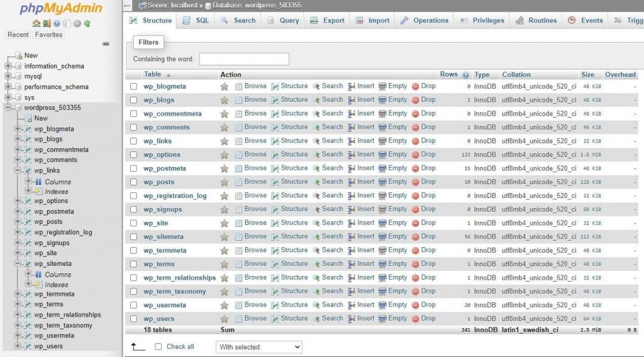Check the wp_registration_log checkbox
This screenshot has height=357, width=644.
[x=133, y=195]
